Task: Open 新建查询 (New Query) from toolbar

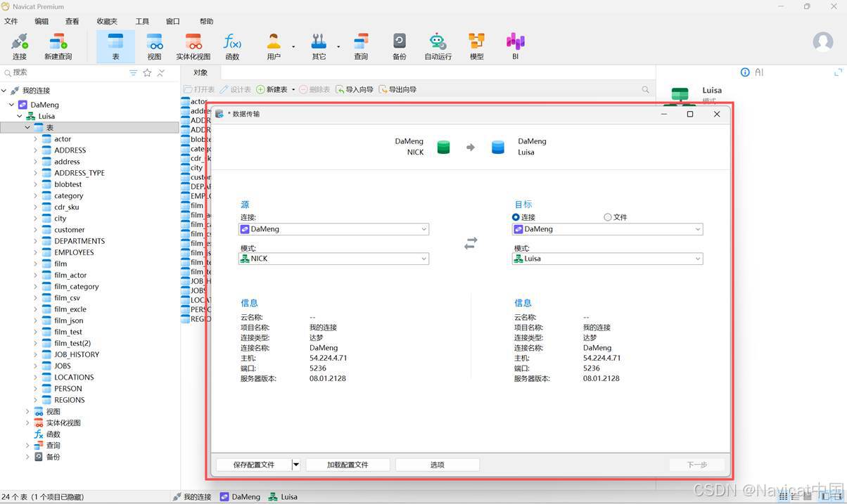Action: [58, 46]
